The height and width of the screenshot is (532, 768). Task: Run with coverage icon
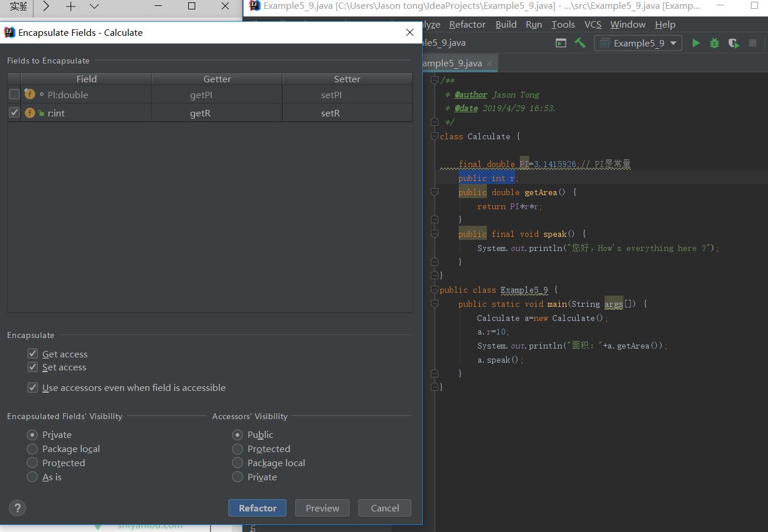point(733,43)
